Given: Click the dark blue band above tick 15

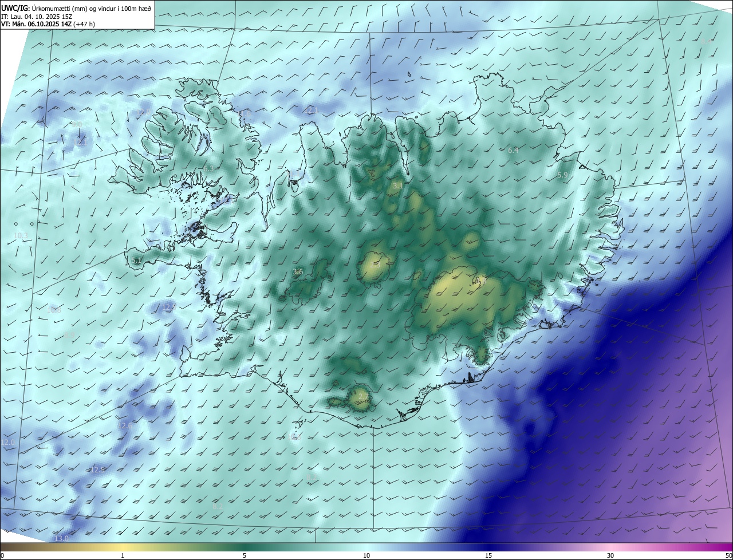Looking at the screenshot, I should [488, 547].
